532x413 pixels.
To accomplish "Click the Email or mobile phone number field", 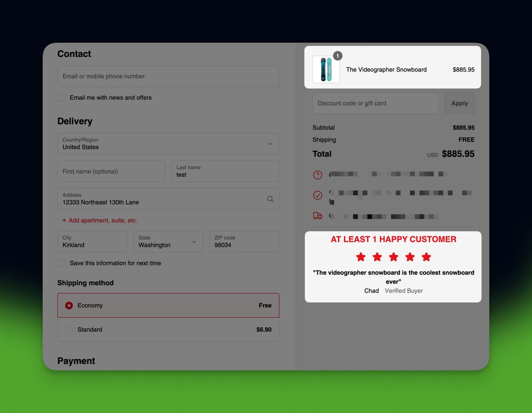I will point(168,76).
